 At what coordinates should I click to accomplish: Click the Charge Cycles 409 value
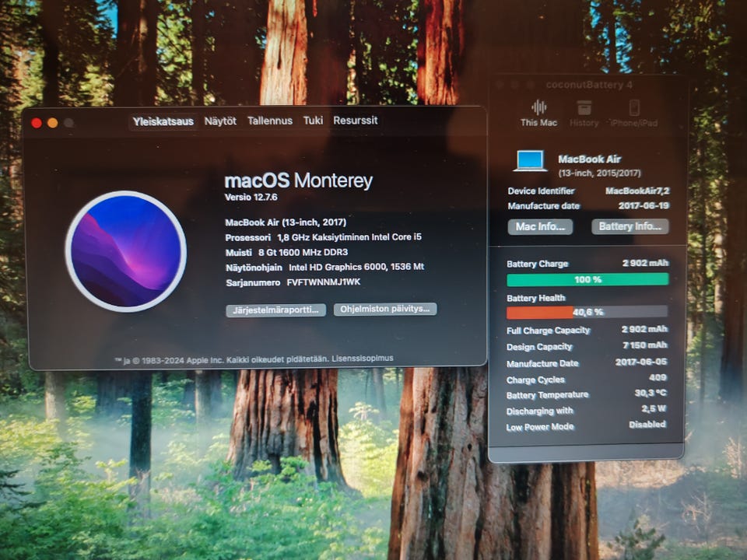click(658, 378)
